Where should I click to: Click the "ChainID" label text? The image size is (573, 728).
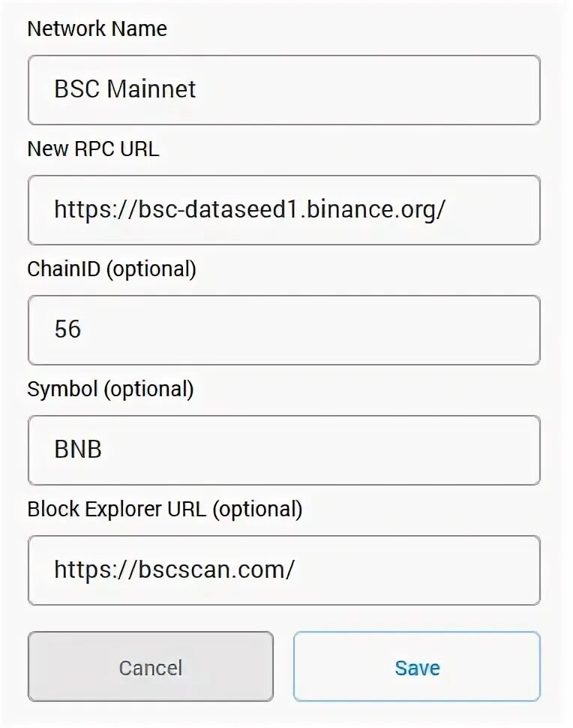pos(63,269)
